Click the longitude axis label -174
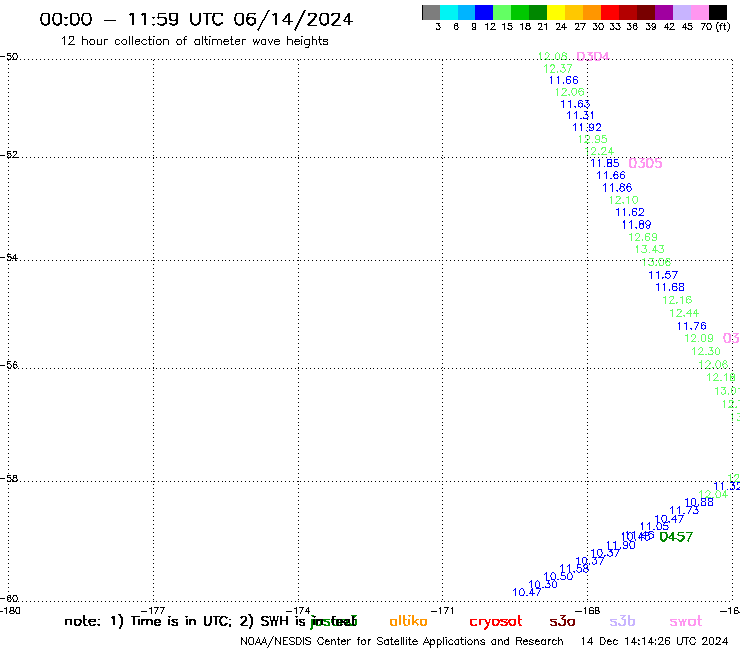The image size is (740, 650). pos(297,610)
